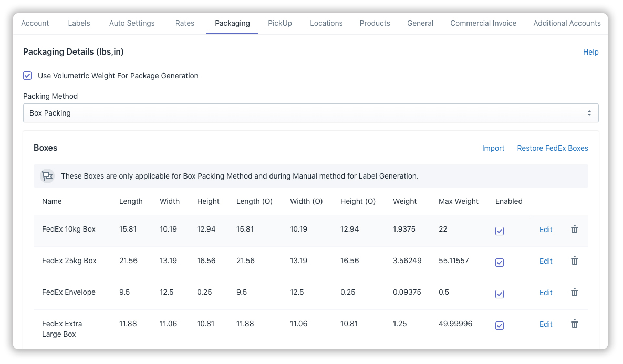Click the 3.56249 weight value

point(407,261)
